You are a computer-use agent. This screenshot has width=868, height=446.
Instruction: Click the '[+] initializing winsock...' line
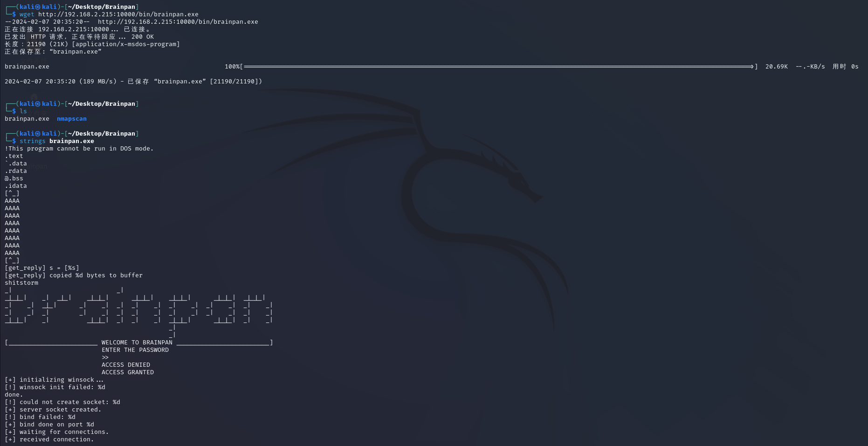tap(54, 380)
